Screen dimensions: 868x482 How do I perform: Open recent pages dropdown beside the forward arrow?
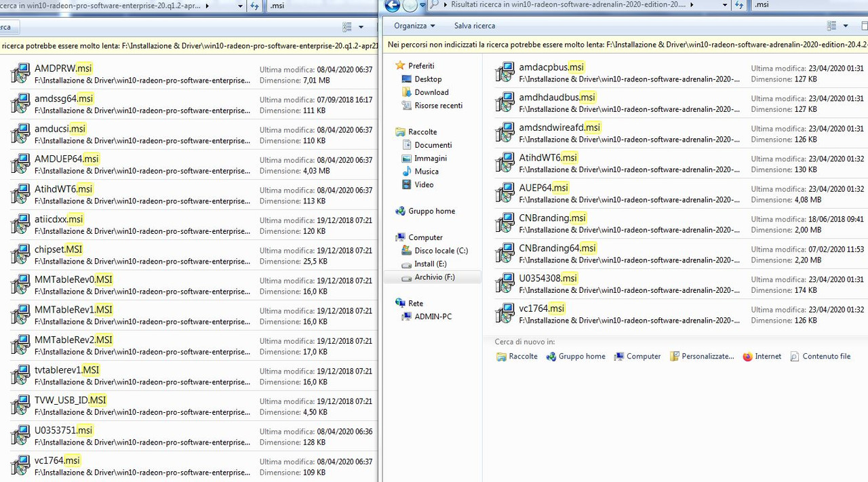[422, 5]
